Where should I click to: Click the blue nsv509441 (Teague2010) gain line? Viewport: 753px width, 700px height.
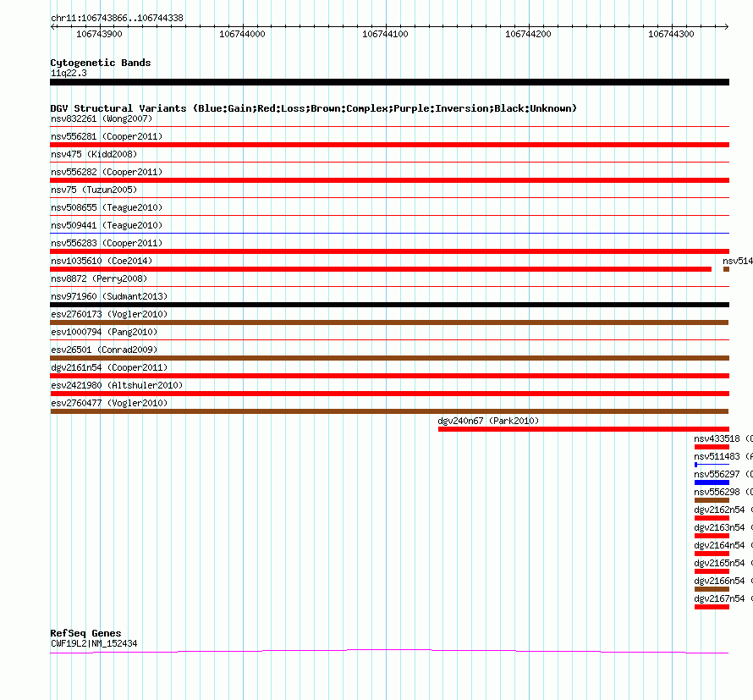coord(389,233)
